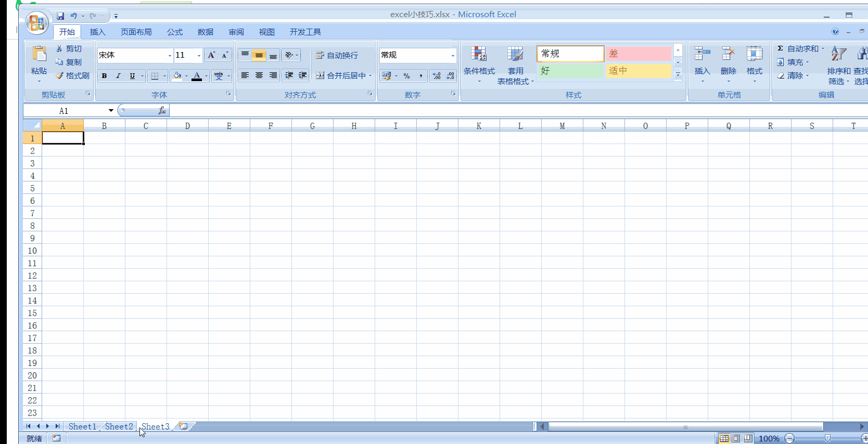Open Sort and Filter (排序和筛选)
Screen dimensions: 868x444
click(x=838, y=65)
